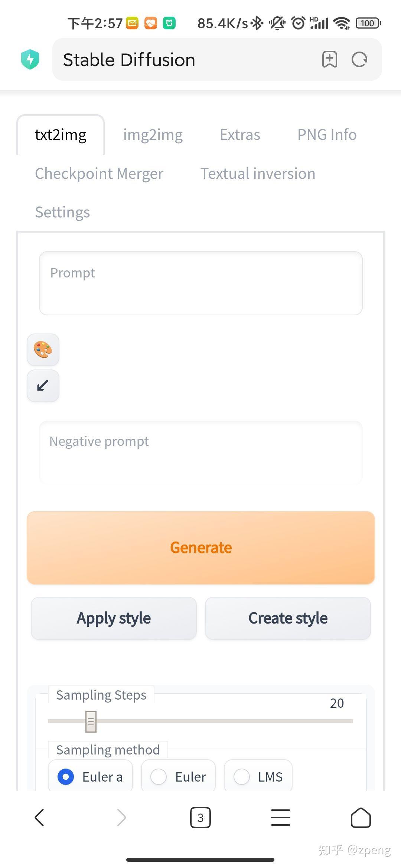Image resolution: width=401 pixels, height=868 pixels.
Task: Switch to the img2img tab
Action: [x=153, y=135]
